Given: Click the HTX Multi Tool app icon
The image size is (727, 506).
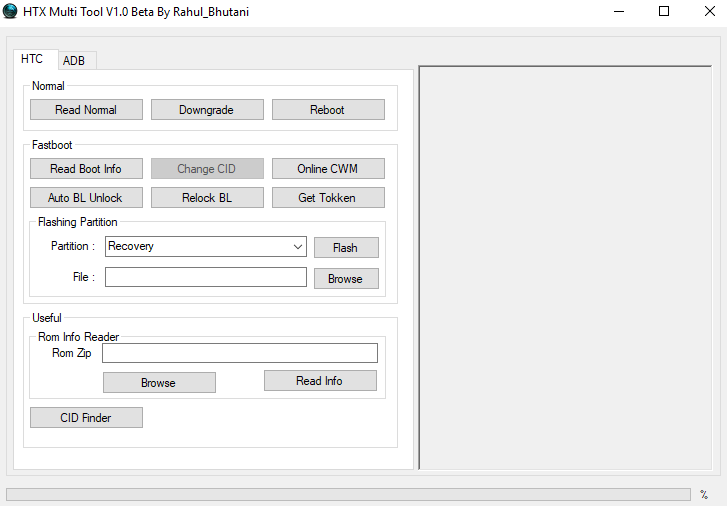Looking at the screenshot, I should pyautogui.click(x=10, y=11).
